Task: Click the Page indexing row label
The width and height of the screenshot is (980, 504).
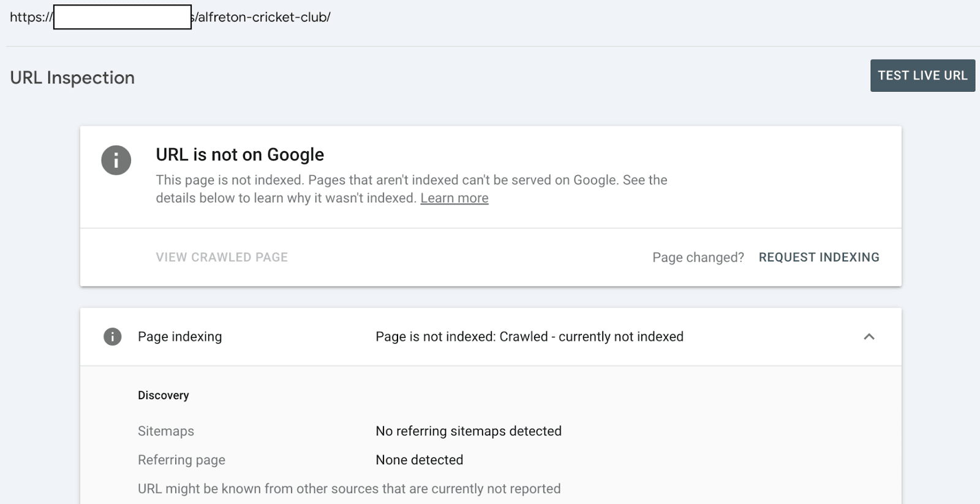Action: [x=179, y=336]
